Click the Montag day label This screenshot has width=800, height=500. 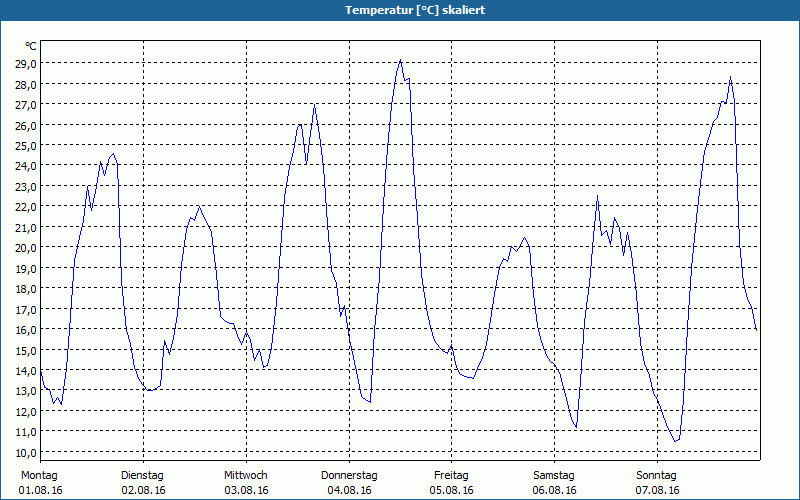[x=39, y=476]
